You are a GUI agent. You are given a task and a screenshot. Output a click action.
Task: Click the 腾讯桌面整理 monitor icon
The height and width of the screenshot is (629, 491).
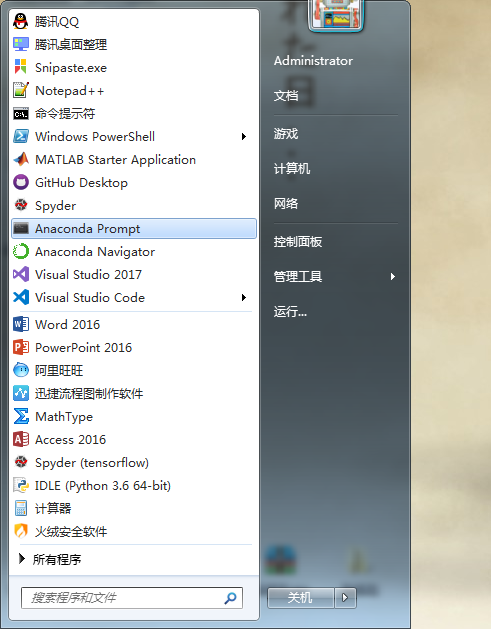tap(20, 44)
